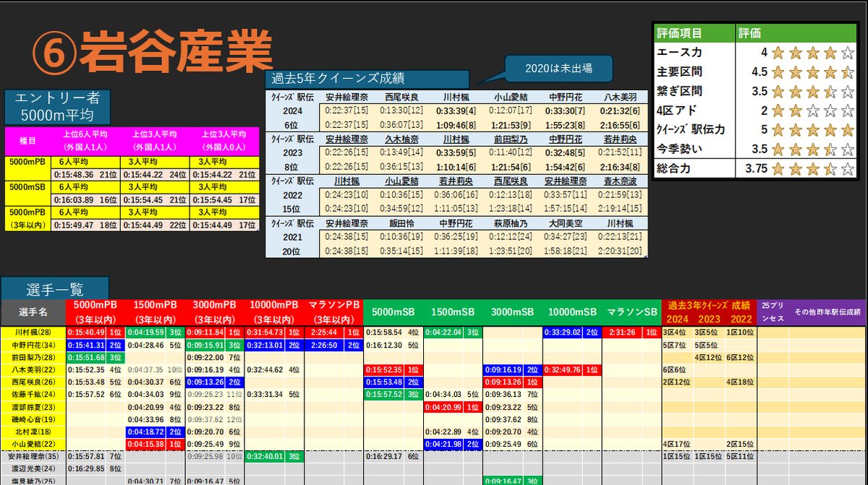Click runner name 青木奈波 in 2022 row
Screen dimensions: 868x485
tap(619, 181)
